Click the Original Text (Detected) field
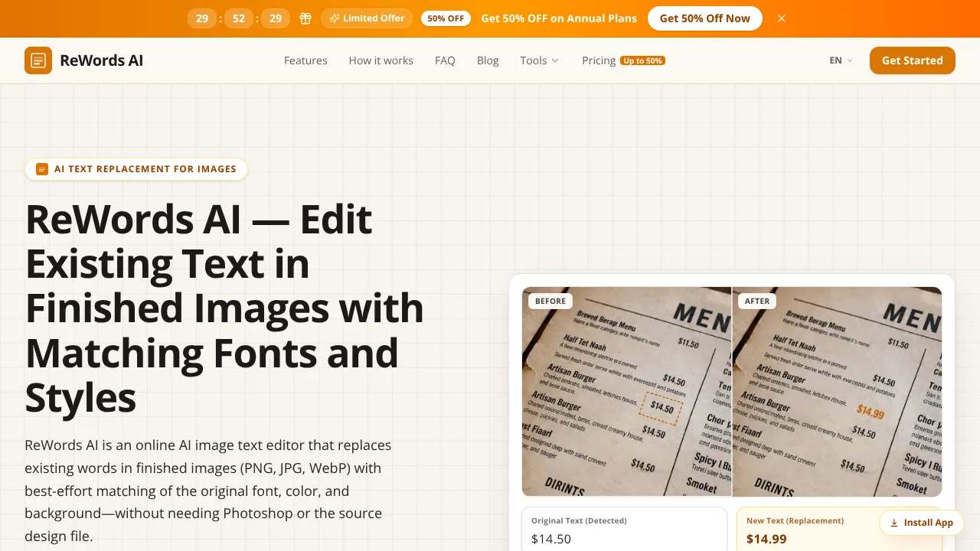Image resolution: width=980 pixels, height=551 pixels. (x=624, y=530)
